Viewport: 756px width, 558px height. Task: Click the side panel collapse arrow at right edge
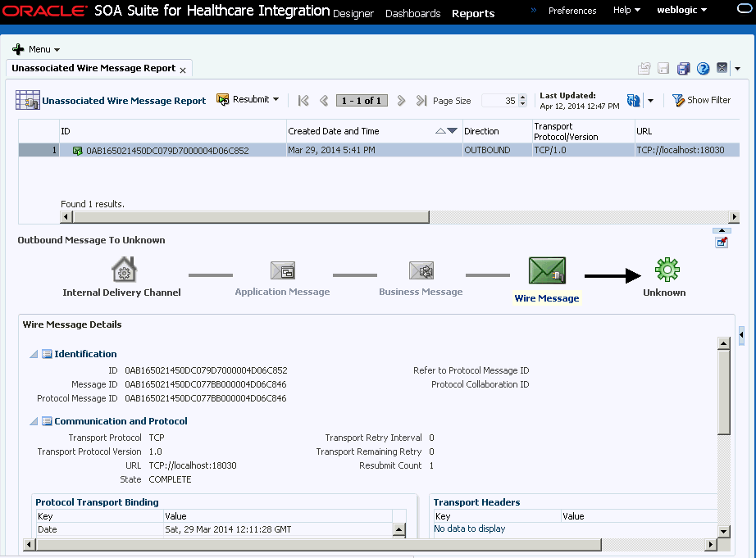pyautogui.click(x=741, y=334)
